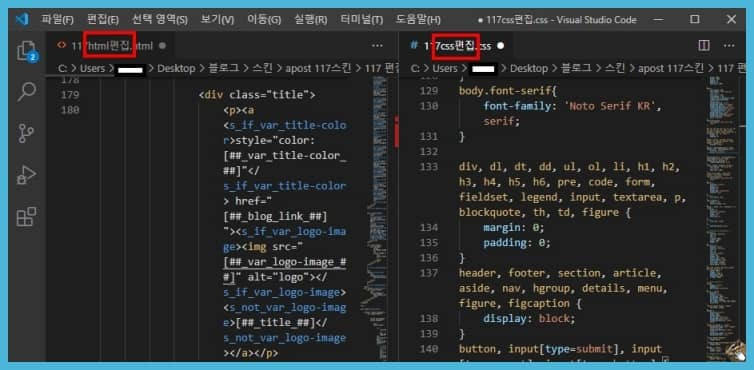Click the margin: 0; declaration

coord(514,228)
